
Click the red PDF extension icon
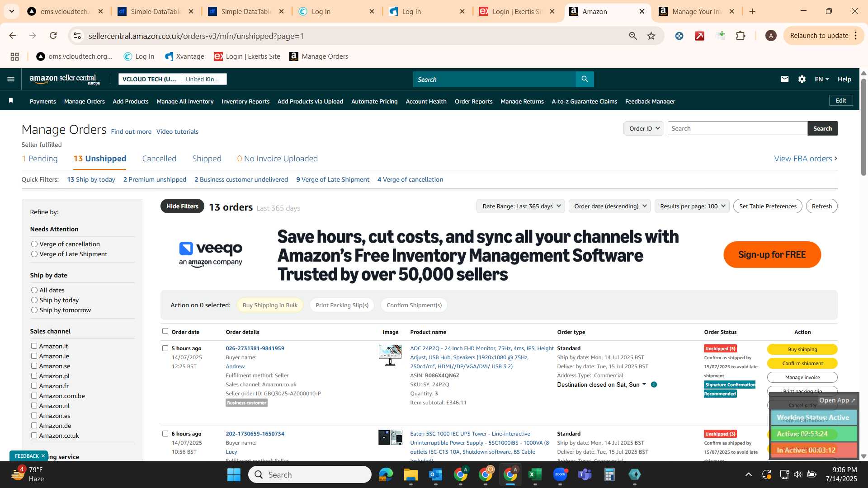699,36
